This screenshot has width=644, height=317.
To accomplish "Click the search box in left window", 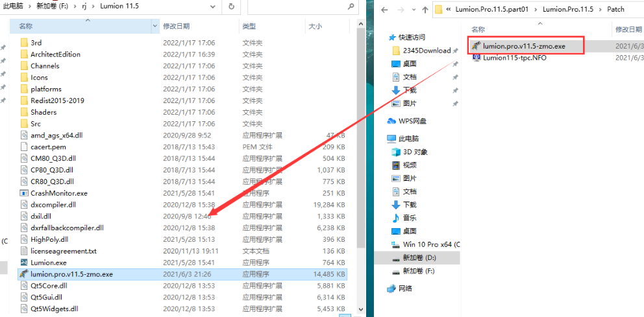I will point(302,6).
